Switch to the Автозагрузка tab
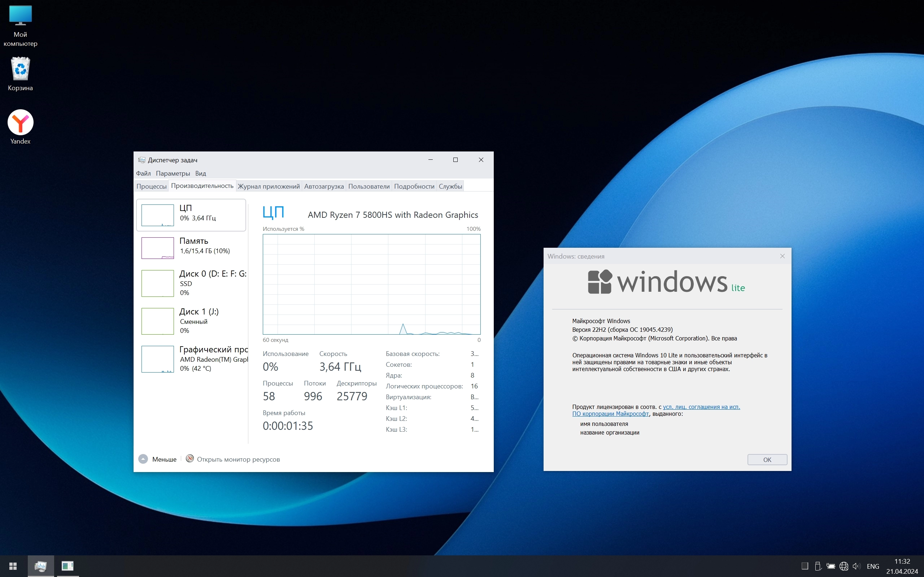924x577 pixels. click(x=323, y=186)
